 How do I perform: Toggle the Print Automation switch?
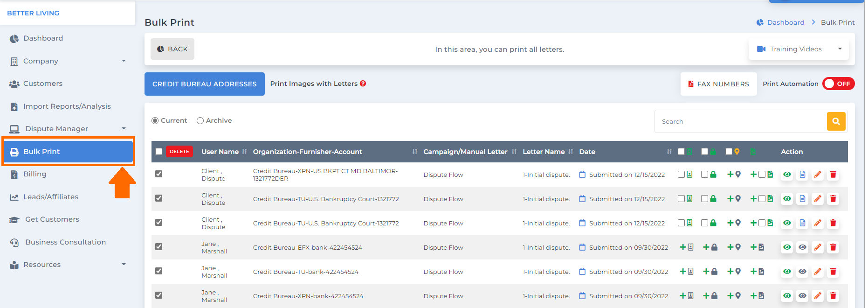(x=838, y=84)
